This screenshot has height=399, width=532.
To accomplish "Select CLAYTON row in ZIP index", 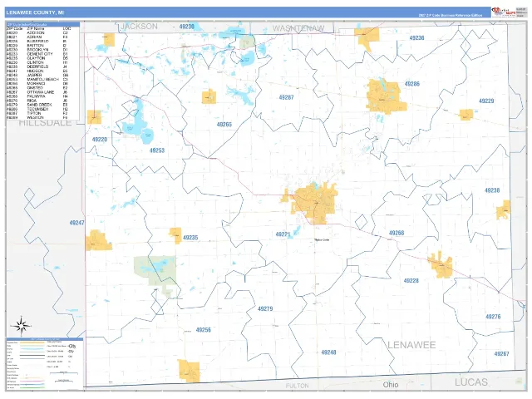I will [37, 58].
